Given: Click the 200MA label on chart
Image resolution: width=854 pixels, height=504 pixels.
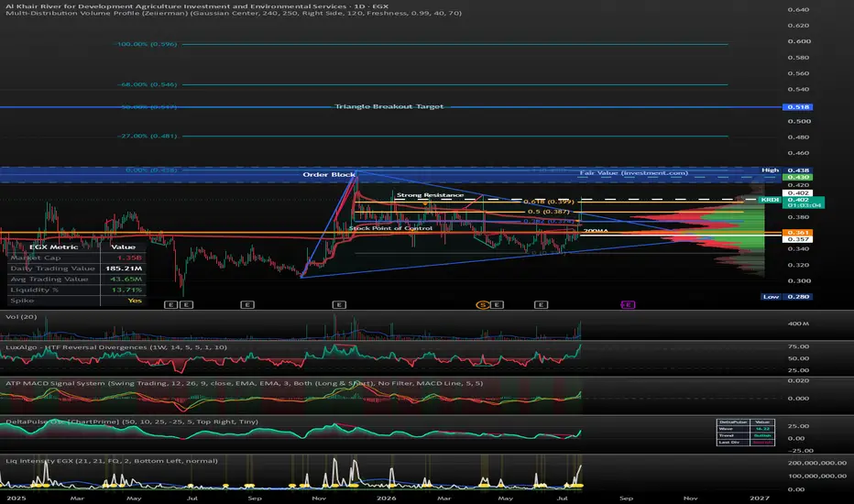Looking at the screenshot, I should 596,231.
